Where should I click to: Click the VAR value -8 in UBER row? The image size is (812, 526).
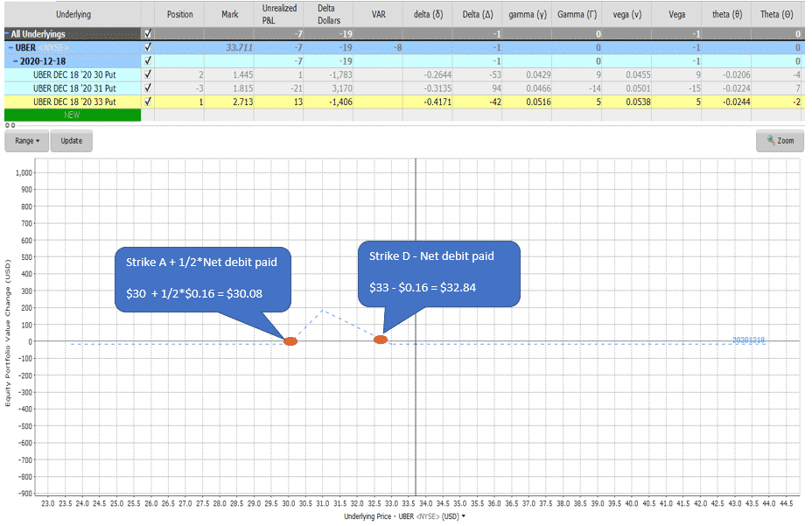pos(398,47)
